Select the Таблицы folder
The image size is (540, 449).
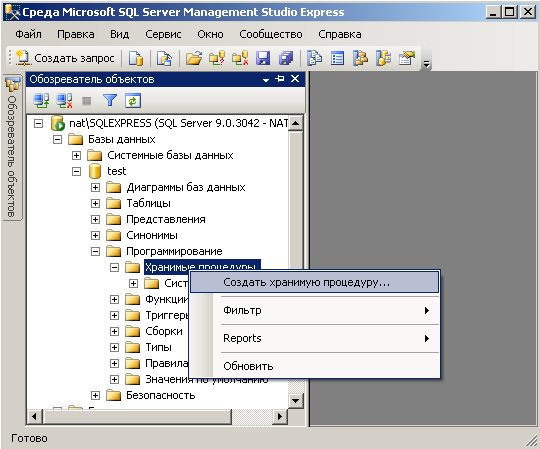(x=148, y=203)
